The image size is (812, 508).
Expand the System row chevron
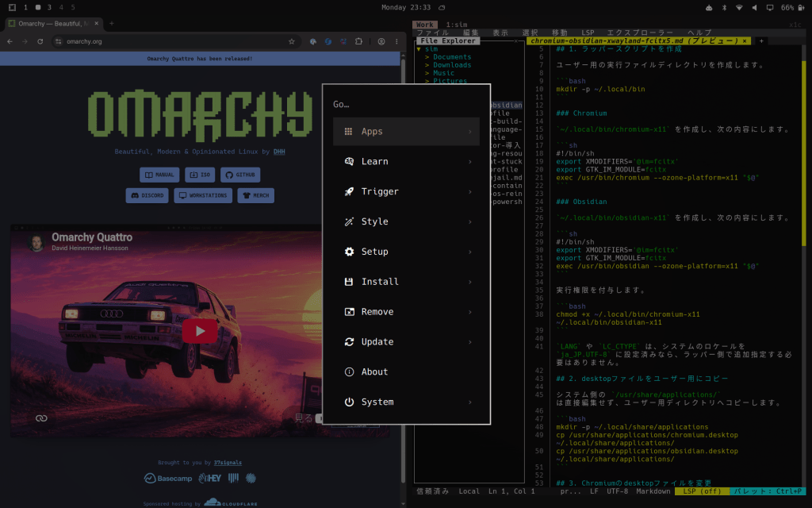point(470,402)
